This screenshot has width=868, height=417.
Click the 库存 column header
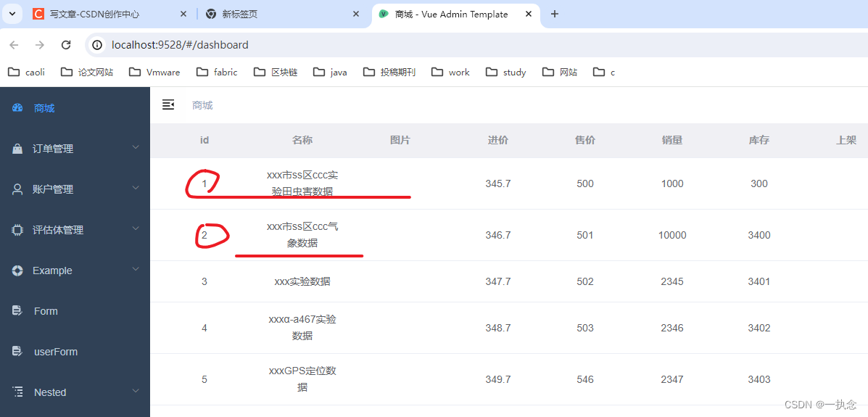click(x=759, y=141)
